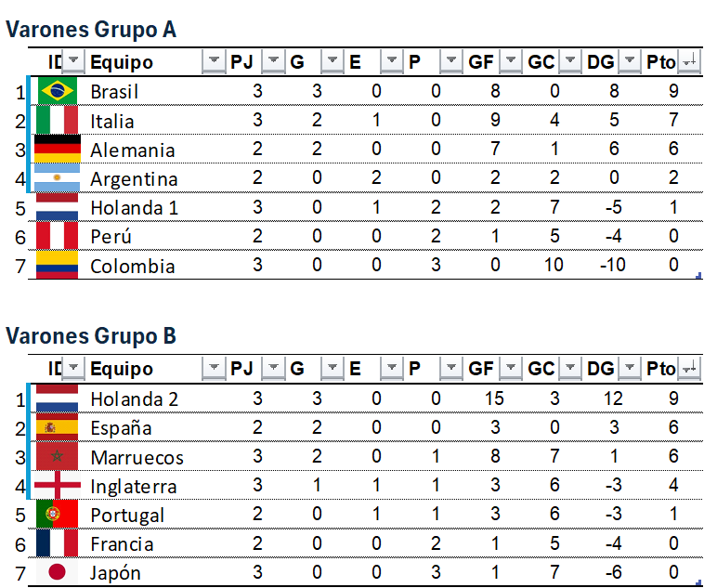Select the Perú flag image
The image size is (704, 588).
pyautogui.click(x=58, y=236)
